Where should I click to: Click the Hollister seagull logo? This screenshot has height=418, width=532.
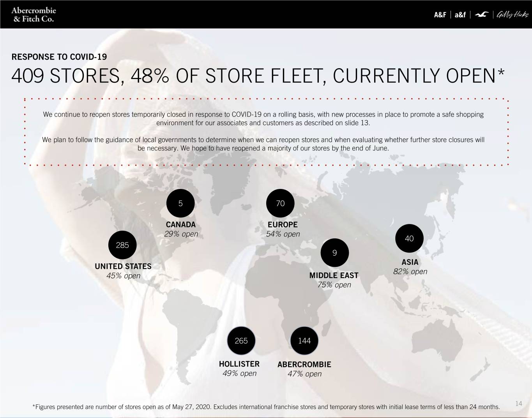(482, 15)
